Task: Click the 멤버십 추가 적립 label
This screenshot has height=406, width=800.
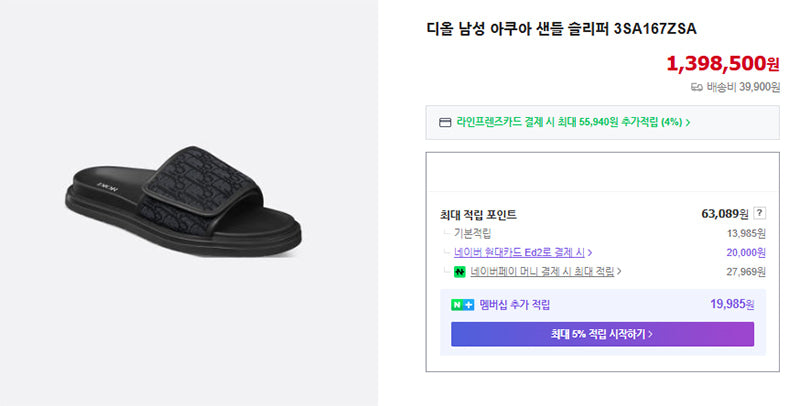Action: 514,305
